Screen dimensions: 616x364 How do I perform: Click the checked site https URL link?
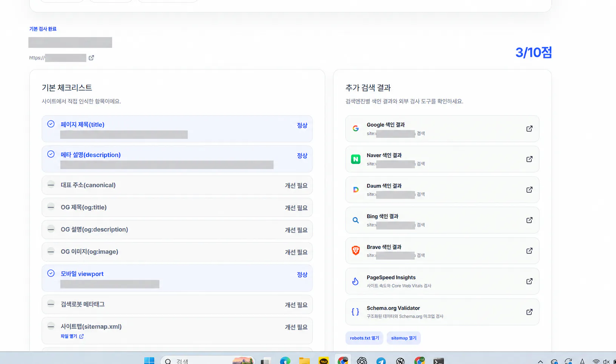pos(58,58)
